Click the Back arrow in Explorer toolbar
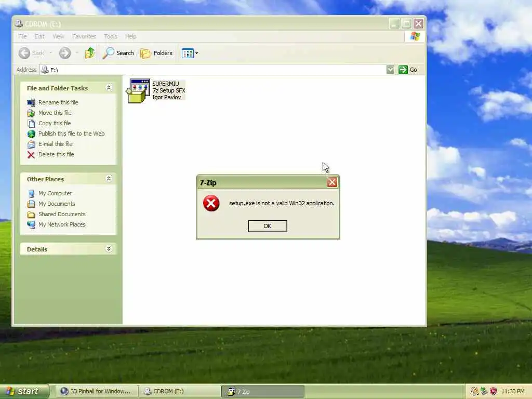Image resolution: width=532 pixels, height=399 pixels. pyautogui.click(x=24, y=53)
